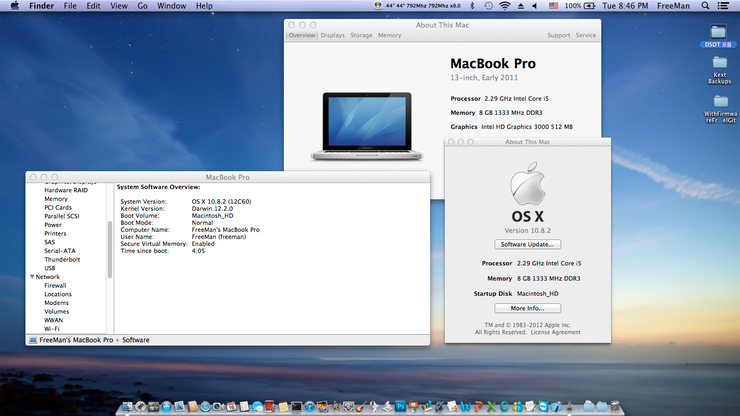Open Calendar icon in the Dock
Screen dimensions: 740x416
pos(231,406)
